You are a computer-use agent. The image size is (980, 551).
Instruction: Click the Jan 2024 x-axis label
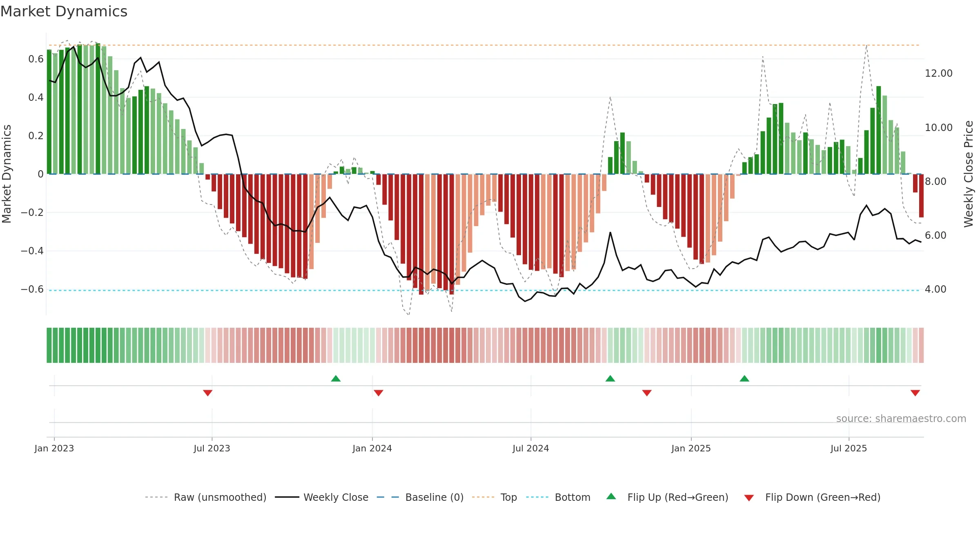(372, 448)
